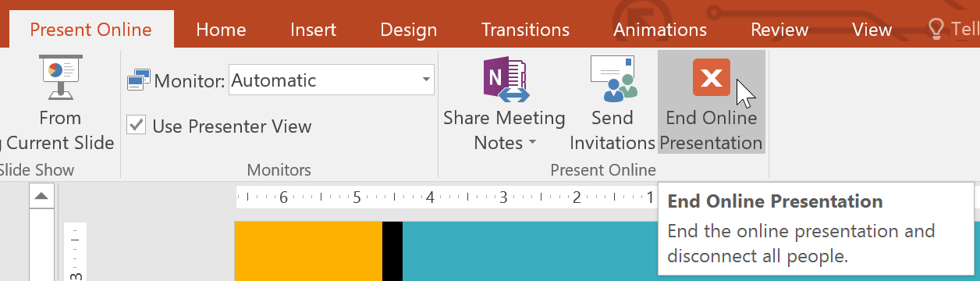The width and height of the screenshot is (980, 281).
Task: Open the Animations tab
Action: 660,30
